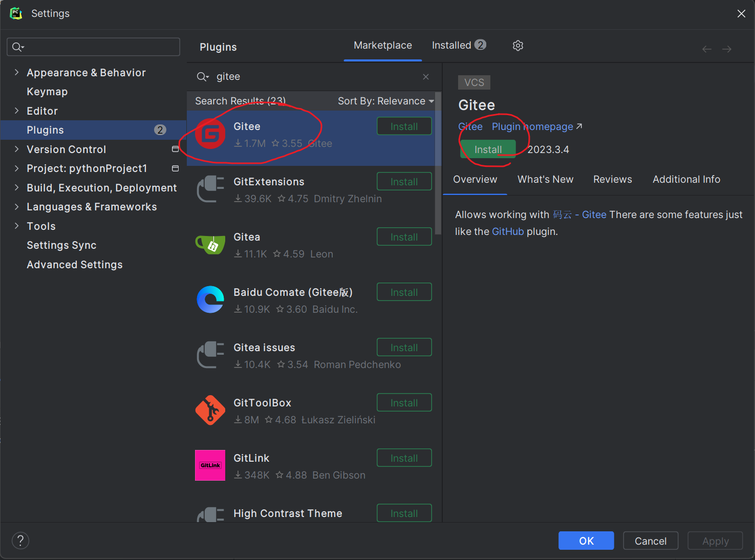755x560 pixels.
Task: Click the Gitee plugin logo icon
Action: (x=210, y=134)
